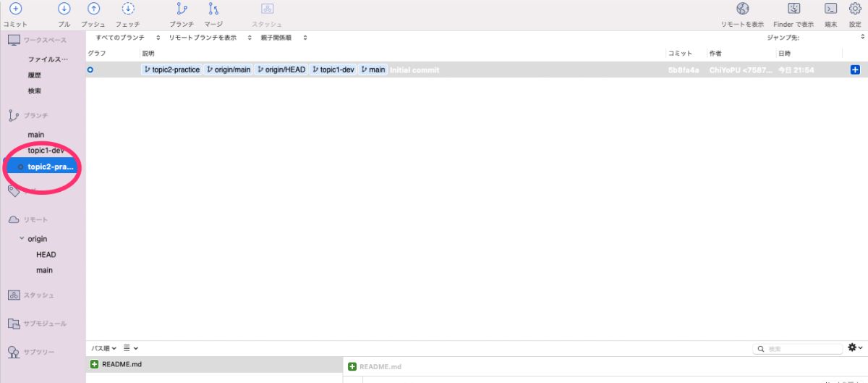Open the ブランチ (Branch) toolbar tool
This screenshot has height=383, width=868.
(182, 9)
